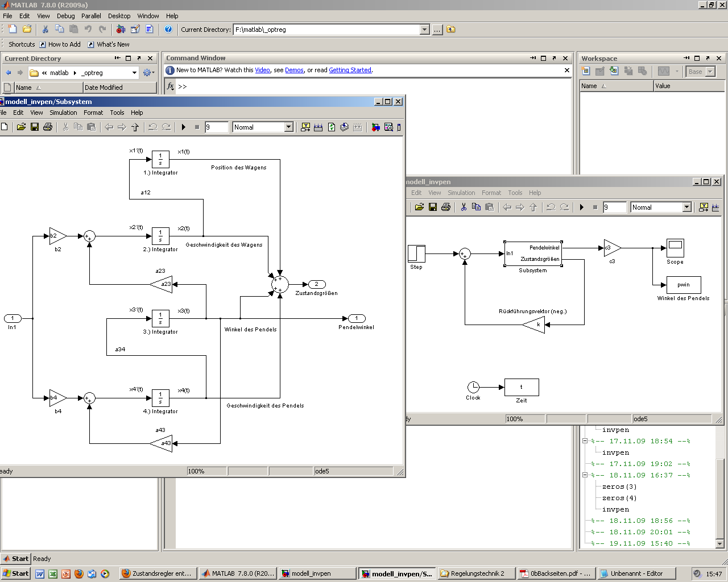Viewport: 728px width, 582px height.
Task: Click Windows Start button in taskbar
Action: click(x=15, y=573)
